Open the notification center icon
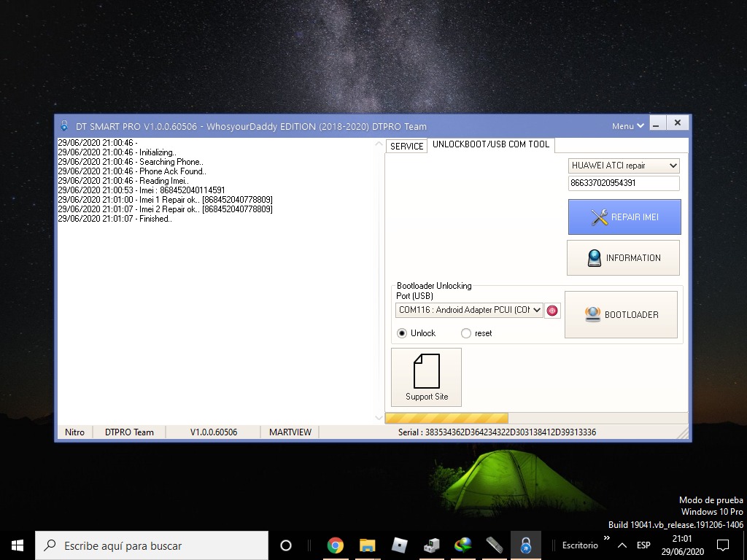The image size is (747, 560). pos(723,545)
